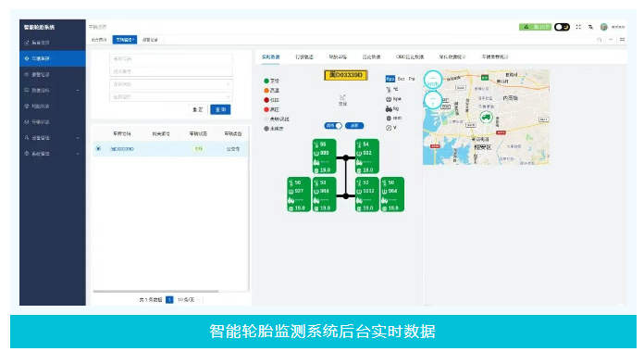Click the green normal-status legend dot

tap(266, 81)
